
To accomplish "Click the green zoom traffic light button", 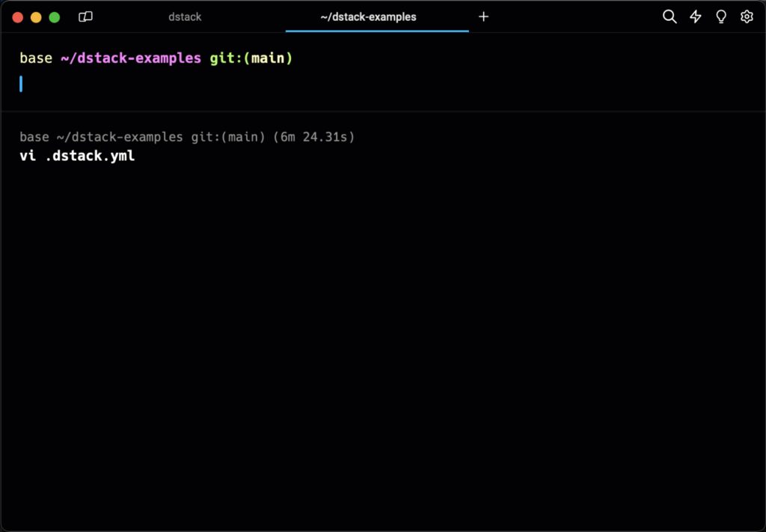I will (x=53, y=16).
